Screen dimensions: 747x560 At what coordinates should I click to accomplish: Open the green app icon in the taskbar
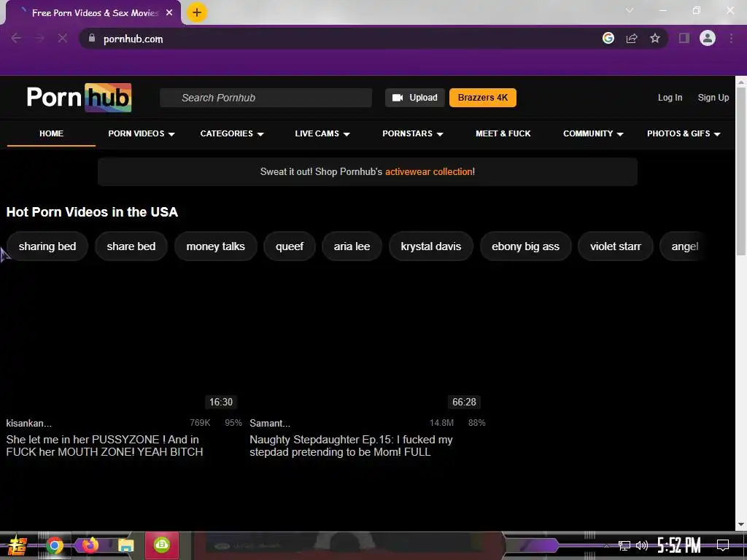click(162, 545)
